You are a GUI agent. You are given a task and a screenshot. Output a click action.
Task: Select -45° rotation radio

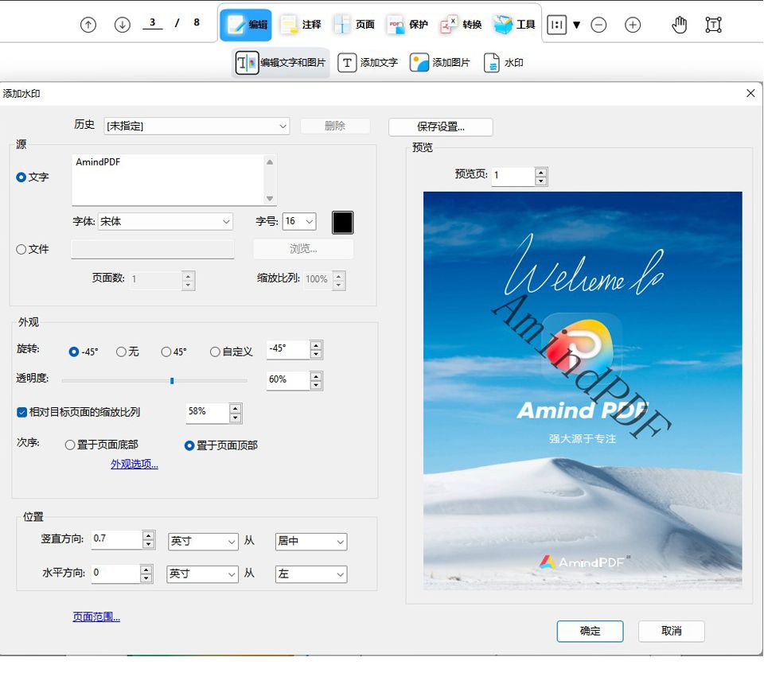tap(74, 352)
